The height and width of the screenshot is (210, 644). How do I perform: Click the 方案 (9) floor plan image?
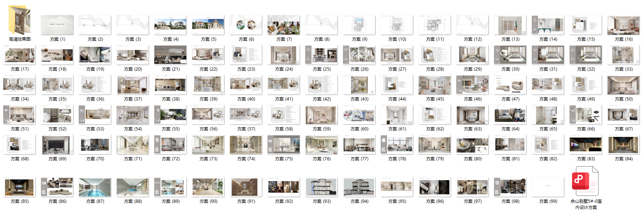[x=359, y=25]
